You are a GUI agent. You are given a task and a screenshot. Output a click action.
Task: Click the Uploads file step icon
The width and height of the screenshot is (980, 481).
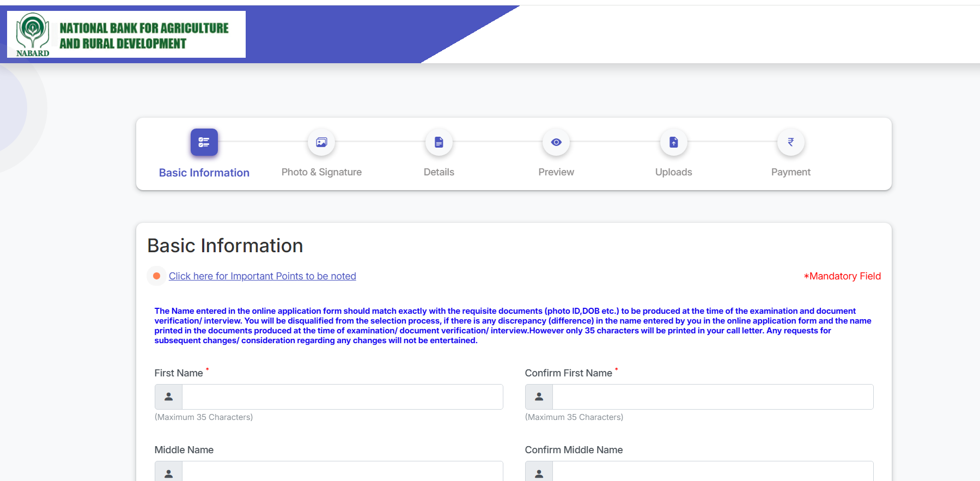674,142
